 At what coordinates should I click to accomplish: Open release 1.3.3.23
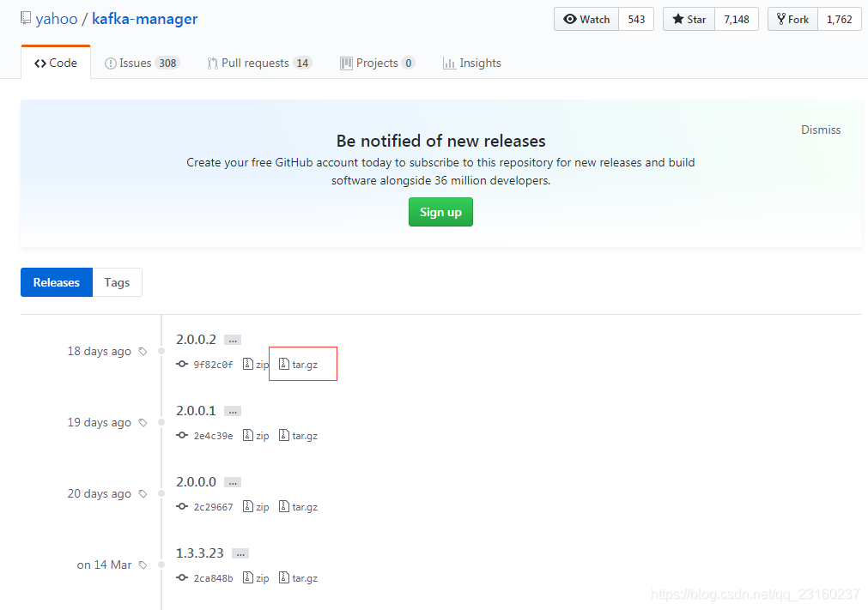coord(200,553)
